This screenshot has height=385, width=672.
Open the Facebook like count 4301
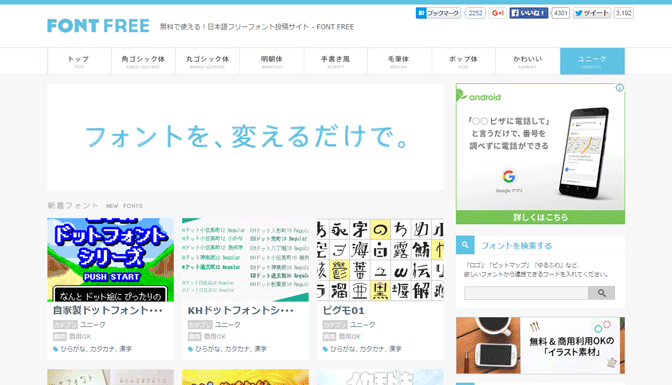point(560,13)
